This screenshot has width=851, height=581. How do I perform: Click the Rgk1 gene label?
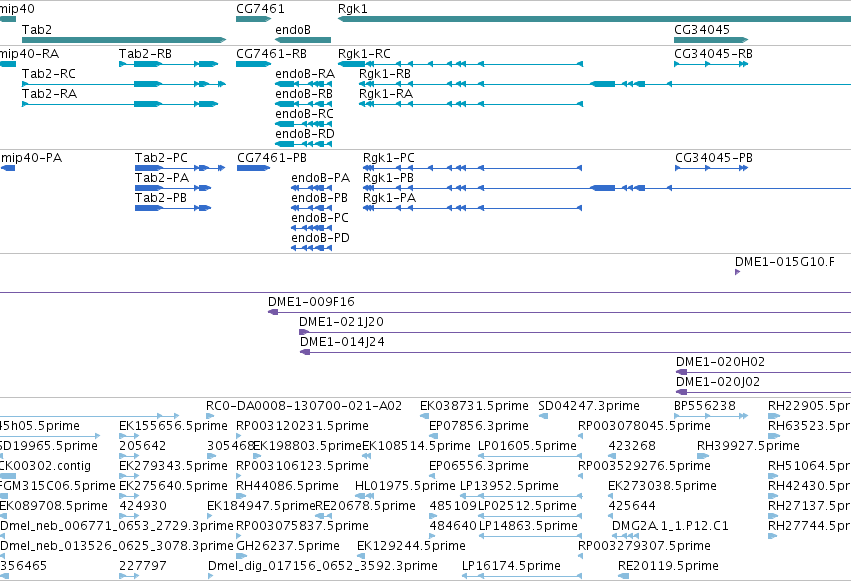352,9
